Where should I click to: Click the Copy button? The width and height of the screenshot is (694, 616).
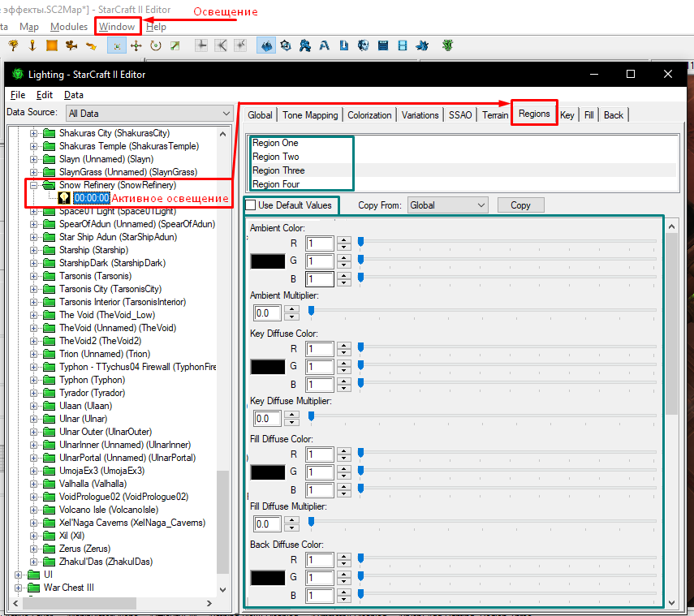[x=520, y=205]
